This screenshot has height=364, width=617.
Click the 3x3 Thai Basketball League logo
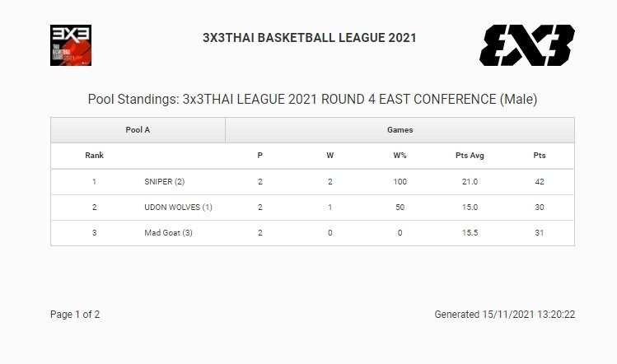(x=71, y=44)
